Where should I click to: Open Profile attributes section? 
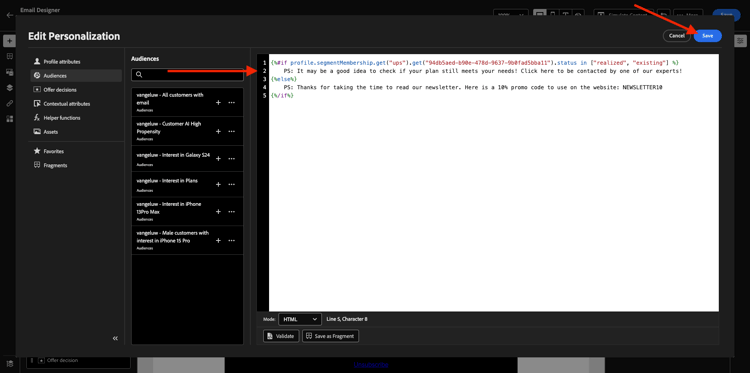(x=76, y=62)
